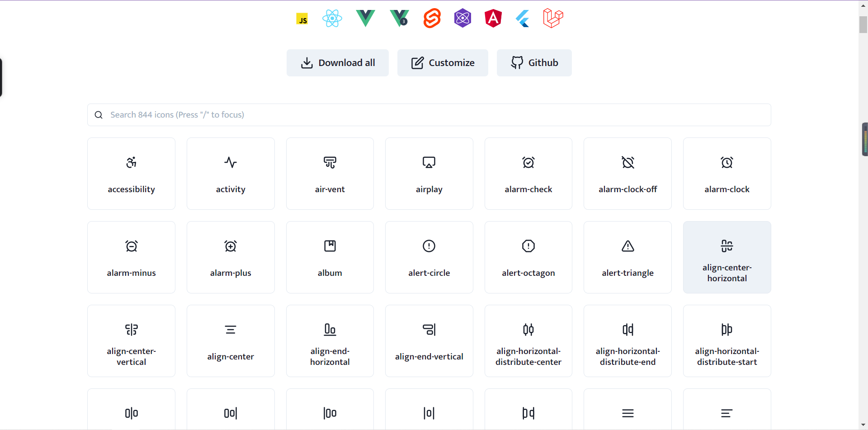This screenshot has height=430, width=868.
Task: Open the Preact framework logo
Action: [463, 19]
